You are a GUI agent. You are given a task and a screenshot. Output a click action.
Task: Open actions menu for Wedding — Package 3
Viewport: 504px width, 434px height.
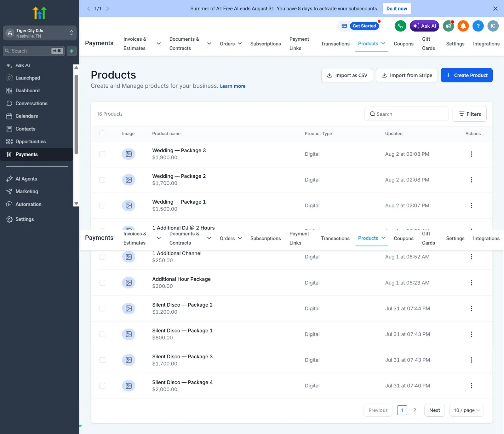[x=471, y=154]
